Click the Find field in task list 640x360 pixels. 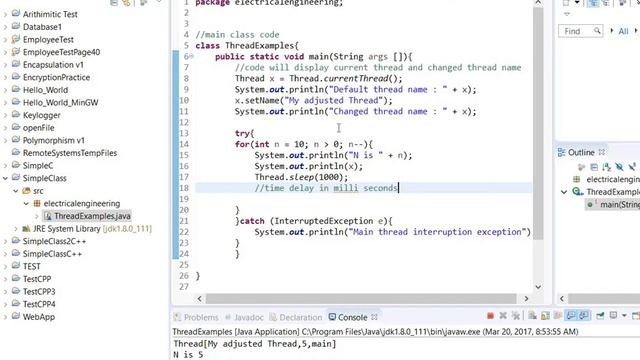click(x=580, y=31)
